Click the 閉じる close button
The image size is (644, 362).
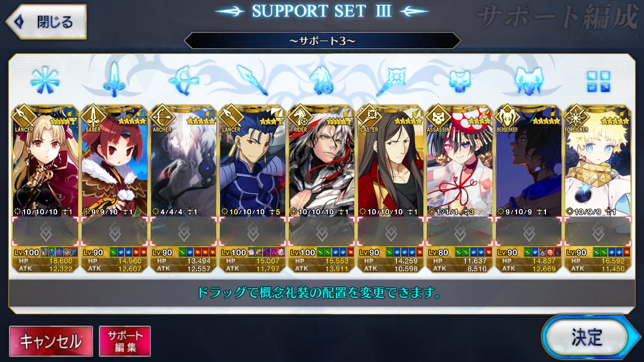point(46,22)
